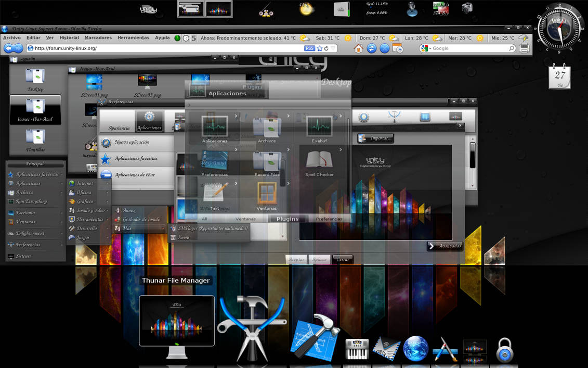
Task: Open the history clock-calendar icon in Firefox toolbar
Action: coord(398,48)
